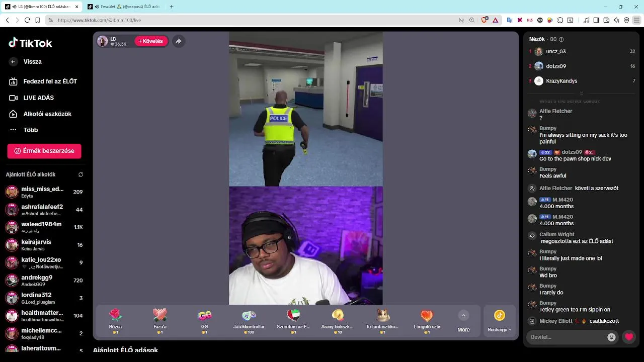Screen dimensions: 644x362
Task: Open the media music note control
Action: coord(586,20)
